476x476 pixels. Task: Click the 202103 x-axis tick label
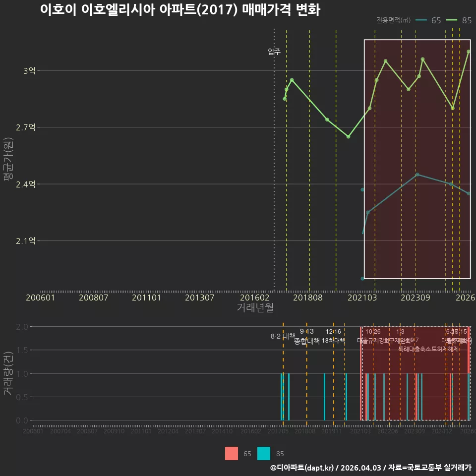click(362, 297)
